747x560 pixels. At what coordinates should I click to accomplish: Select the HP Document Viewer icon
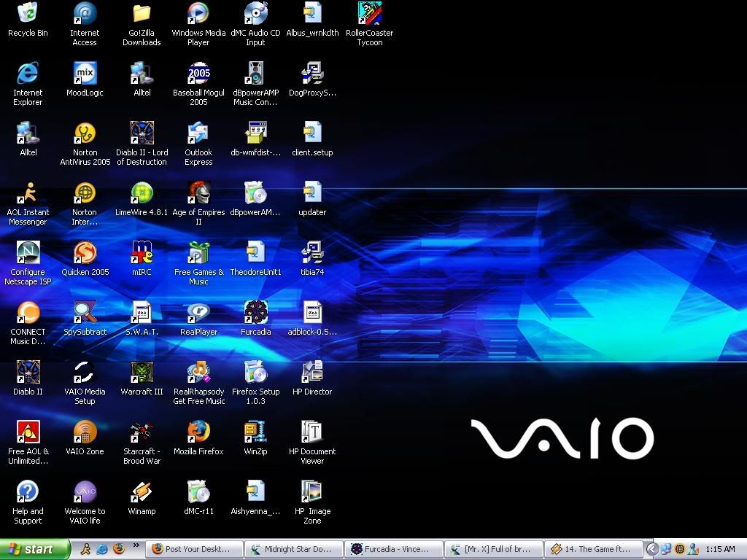pos(312,432)
